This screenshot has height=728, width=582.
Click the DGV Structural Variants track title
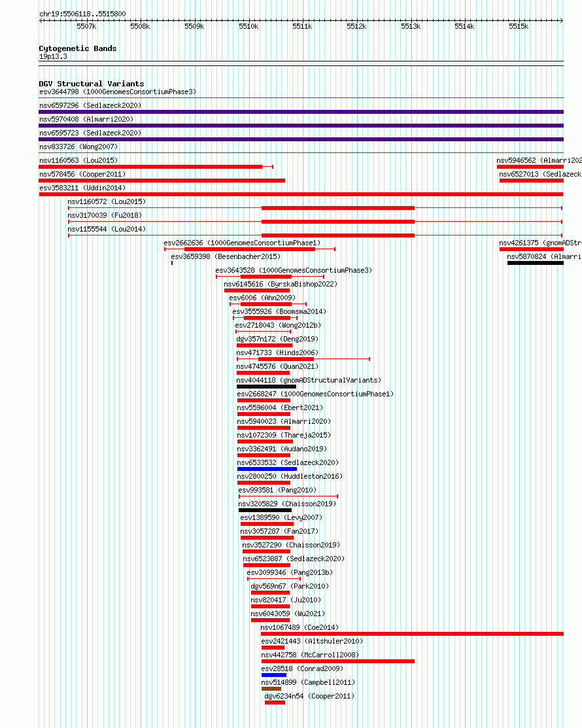(x=92, y=84)
